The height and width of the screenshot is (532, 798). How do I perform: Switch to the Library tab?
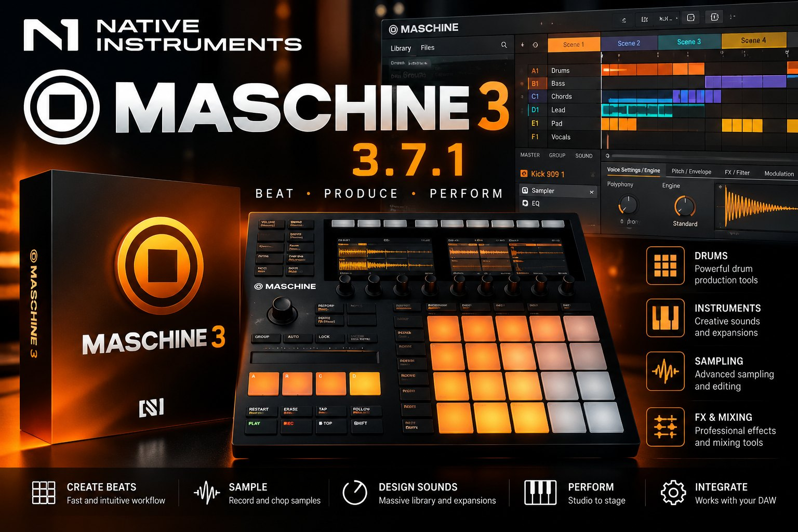(401, 48)
